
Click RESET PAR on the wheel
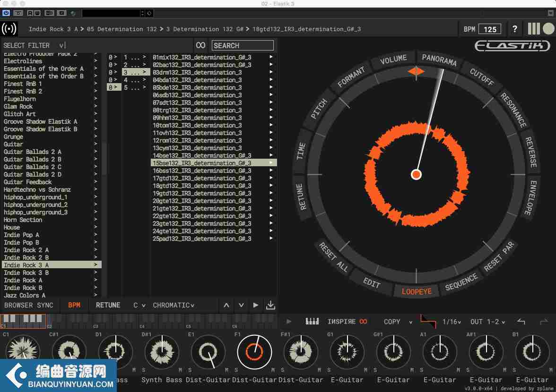coord(498,257)
